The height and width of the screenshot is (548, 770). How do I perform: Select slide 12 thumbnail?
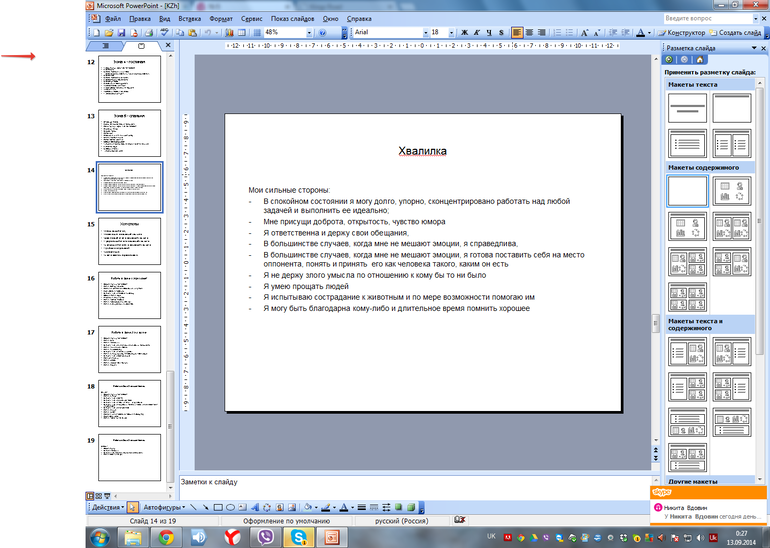tap(130, 79)
